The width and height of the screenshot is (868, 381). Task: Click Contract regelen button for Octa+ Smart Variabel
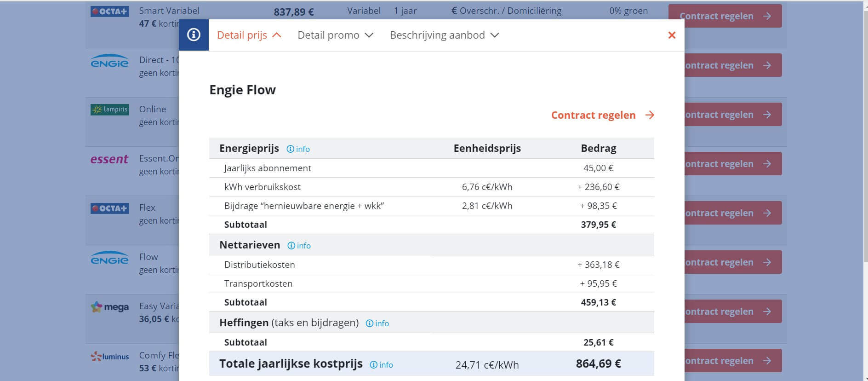(x=725, y=16)
